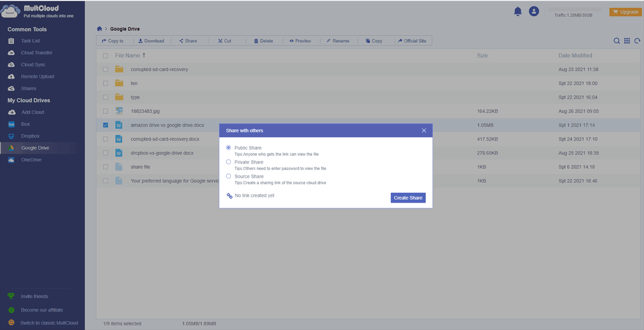The width and height of the screenshot is (644, 330).
Task: Click the home icon in the breadcrumb
Action: point(99,29)
